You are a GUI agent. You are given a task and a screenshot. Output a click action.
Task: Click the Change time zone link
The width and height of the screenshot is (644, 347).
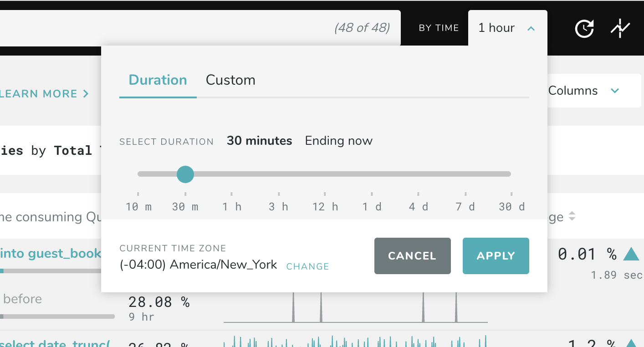click(307, 266)
